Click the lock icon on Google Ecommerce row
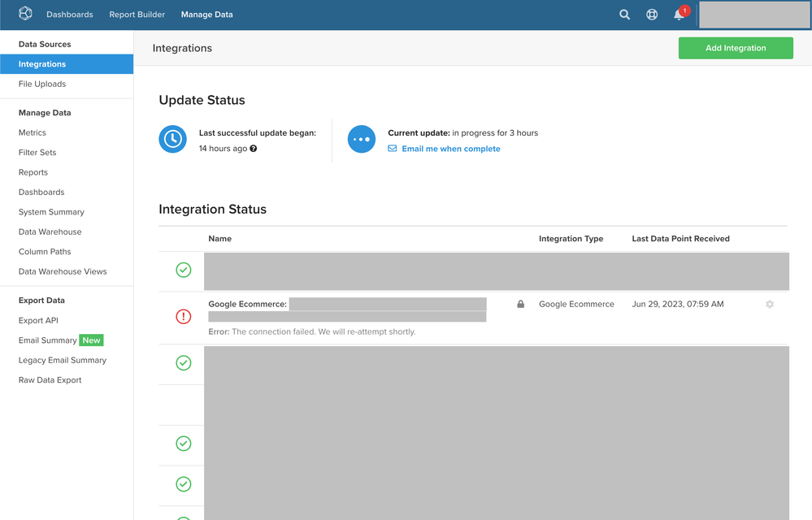This screenshot has width=812, height=520. (x=521, y=305)
